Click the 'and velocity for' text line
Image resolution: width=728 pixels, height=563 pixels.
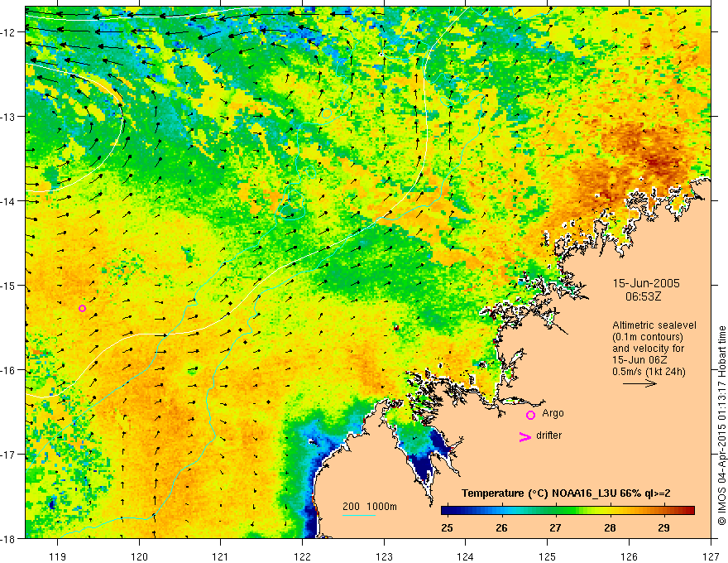tap(648, 349)
